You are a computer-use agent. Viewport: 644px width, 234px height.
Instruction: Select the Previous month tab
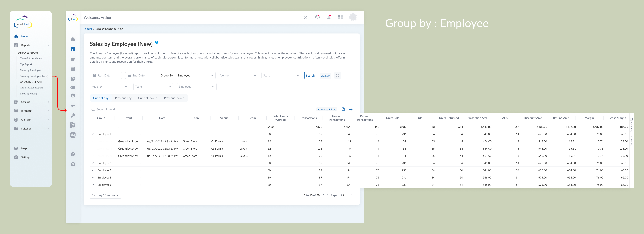coord(174,98)
